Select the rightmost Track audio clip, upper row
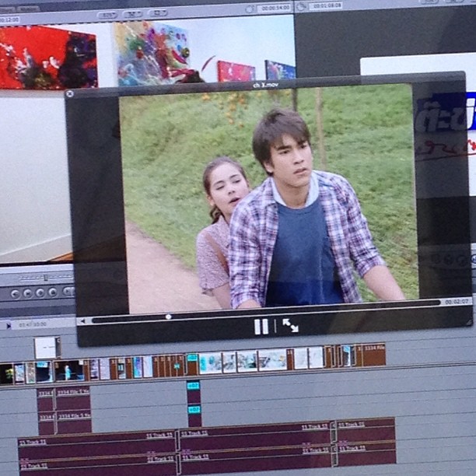Screen dimensions: 476x476 [x=366, y=431]
